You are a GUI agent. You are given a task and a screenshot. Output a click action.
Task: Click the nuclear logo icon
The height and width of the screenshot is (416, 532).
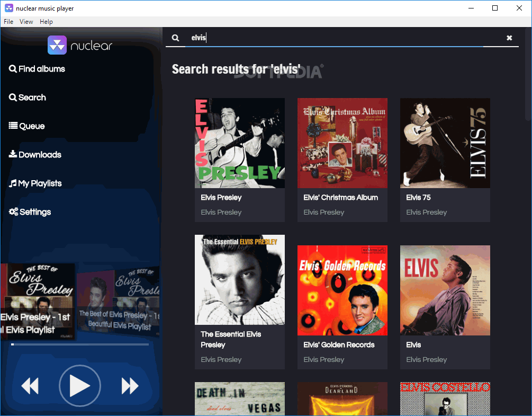(57, 45)
